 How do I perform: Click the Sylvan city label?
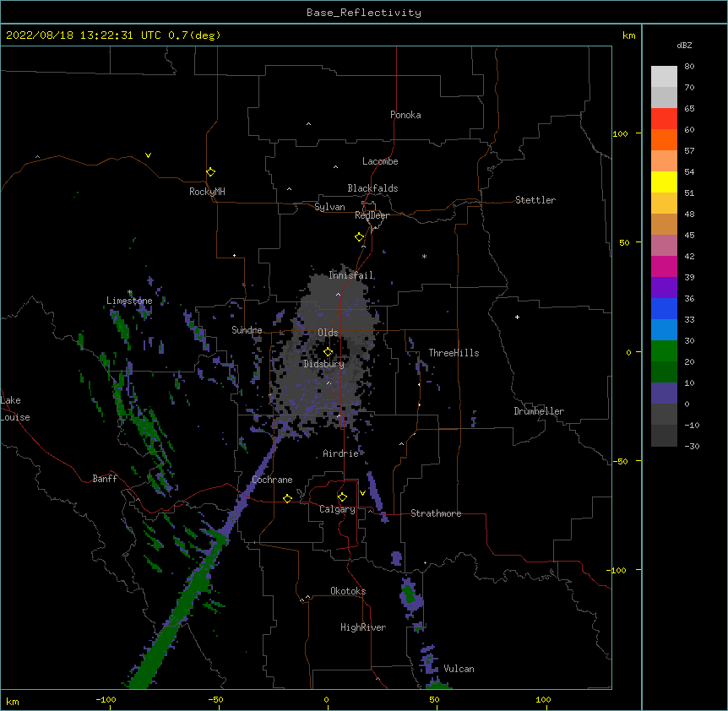coord(329,207)
